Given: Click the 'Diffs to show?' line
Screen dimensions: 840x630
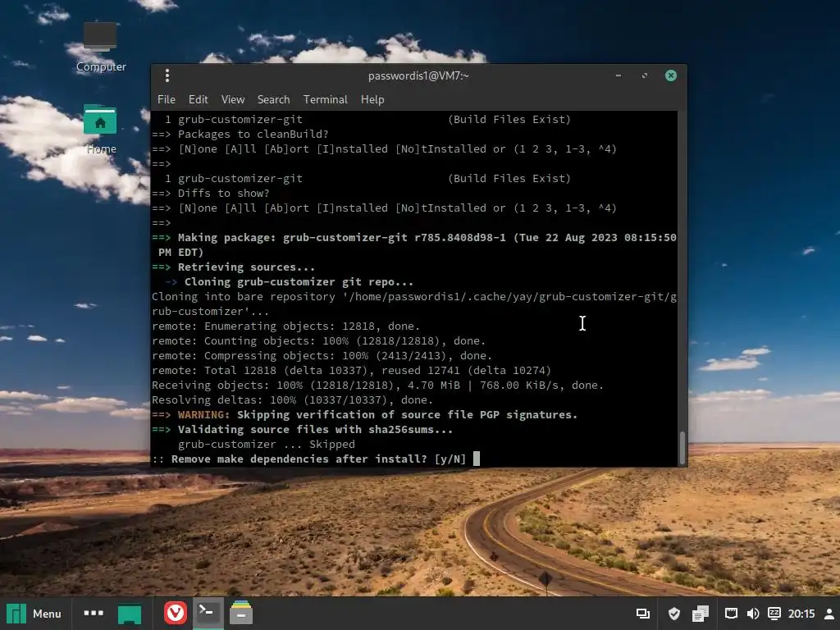Looking at the screenshot, I should coord(211,193).
